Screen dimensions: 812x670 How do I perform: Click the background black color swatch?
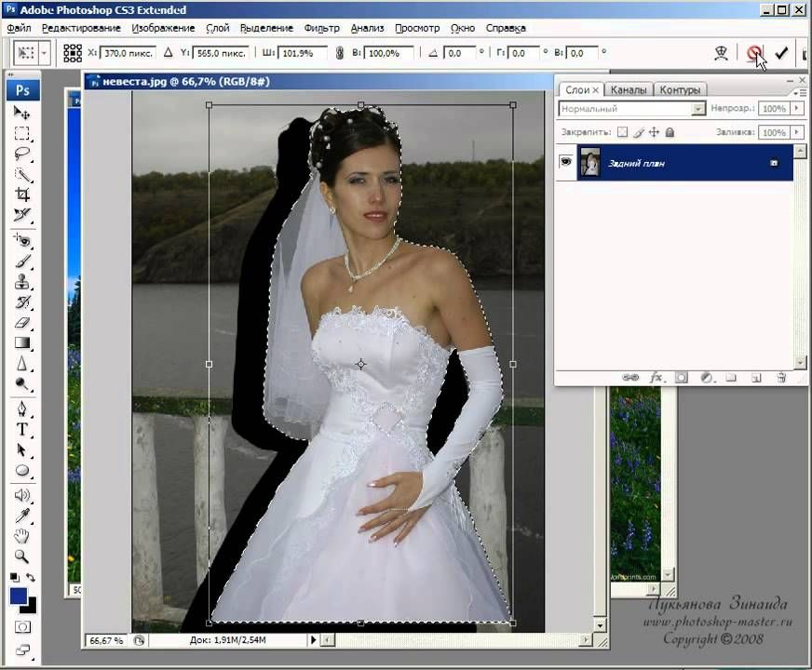[31, 608]
